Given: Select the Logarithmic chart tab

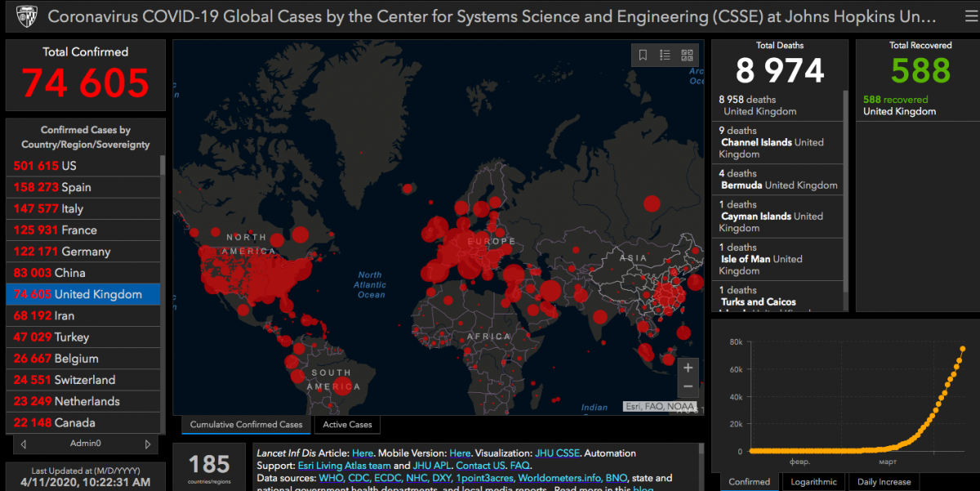Looking at the screenshot, I should [x=813, y=482].
